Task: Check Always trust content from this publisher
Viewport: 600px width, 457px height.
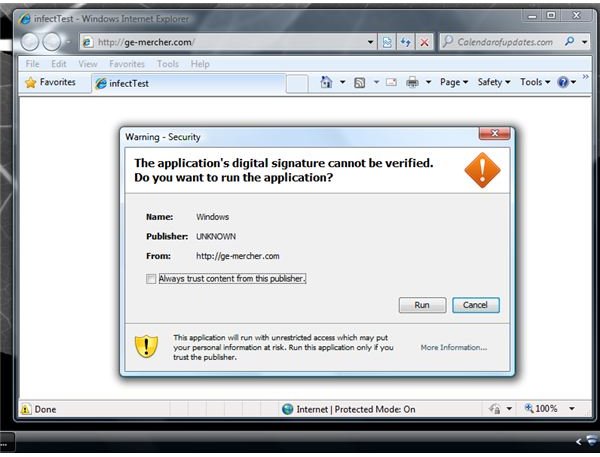Action: (151, 279)
